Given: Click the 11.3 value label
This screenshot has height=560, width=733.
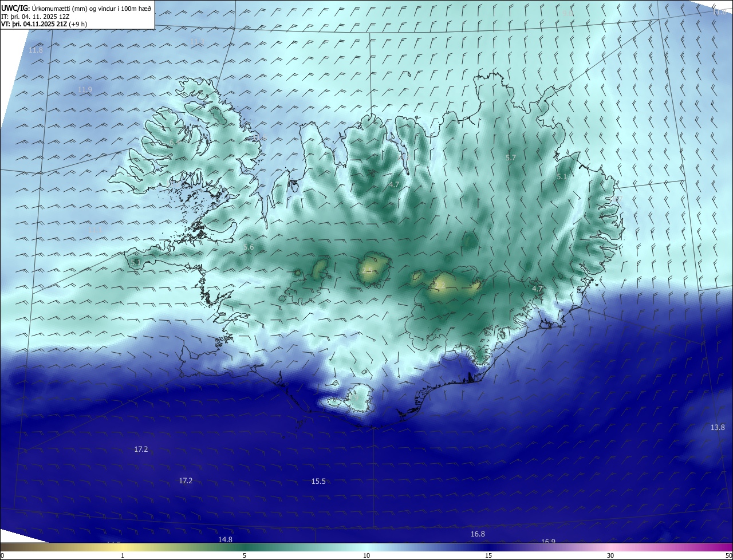Looking at the screenshot, I should (197, 42).
